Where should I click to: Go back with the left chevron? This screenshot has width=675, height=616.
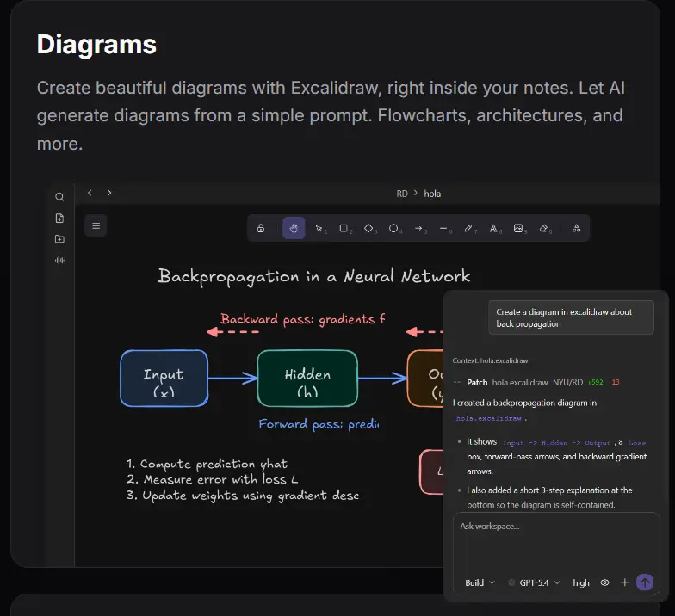click(90, 193)
